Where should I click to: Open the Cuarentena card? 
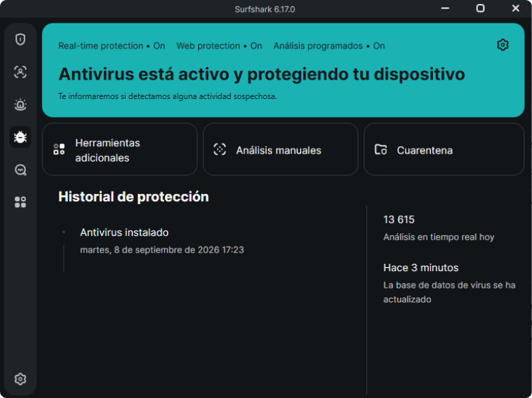444,149
